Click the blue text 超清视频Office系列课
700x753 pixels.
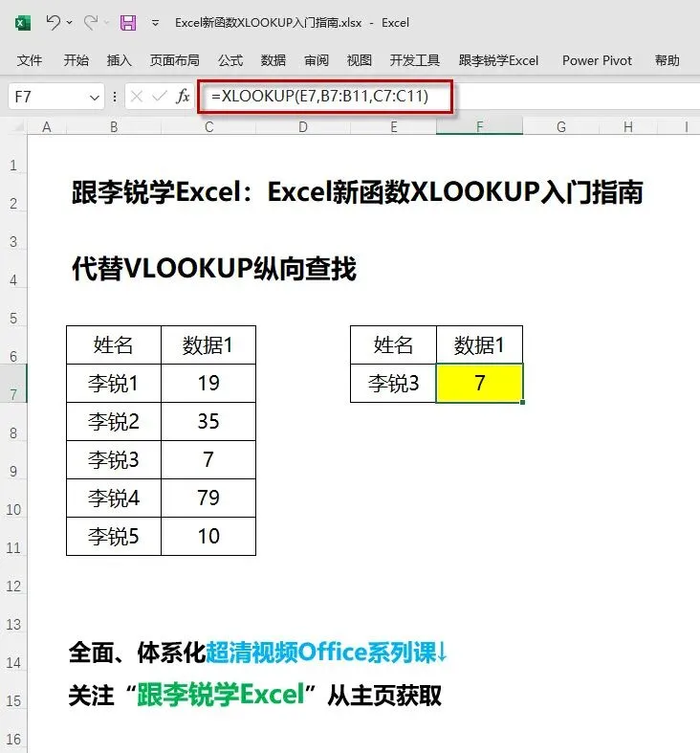[326, 653]
